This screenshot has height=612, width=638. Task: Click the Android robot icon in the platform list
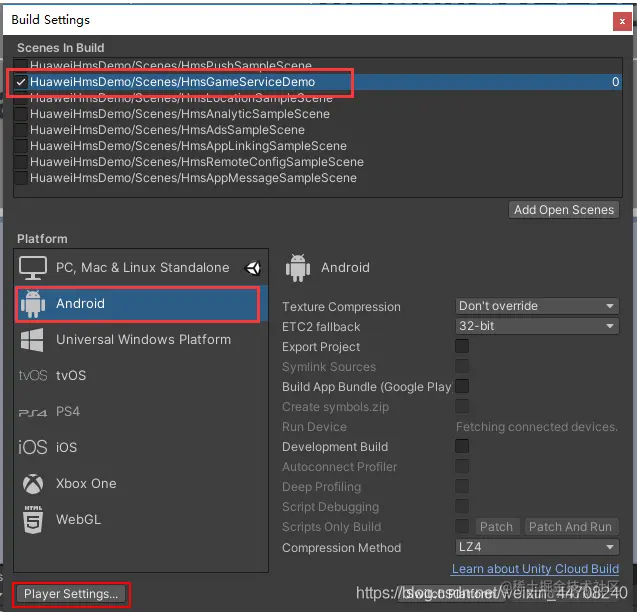point(33,304)
